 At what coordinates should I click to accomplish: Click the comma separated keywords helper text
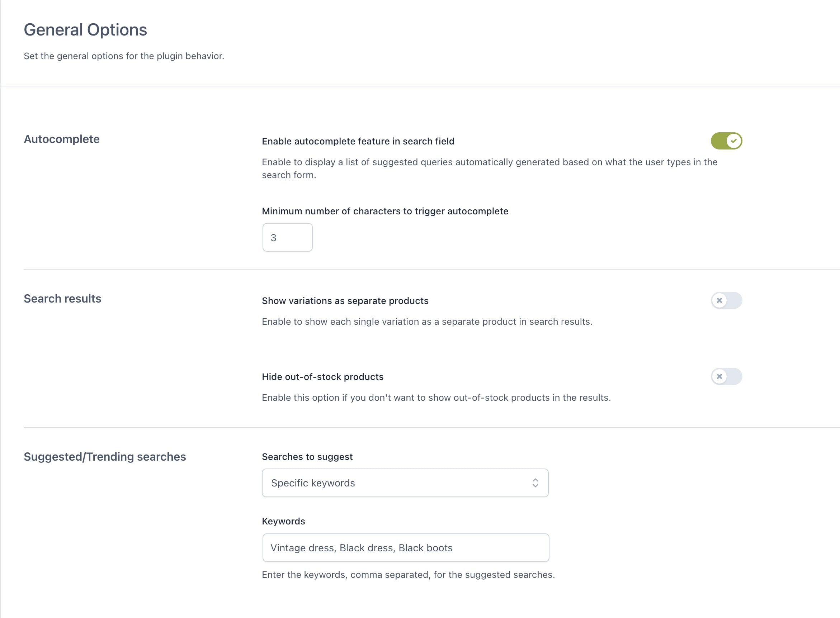pos(408,575)
